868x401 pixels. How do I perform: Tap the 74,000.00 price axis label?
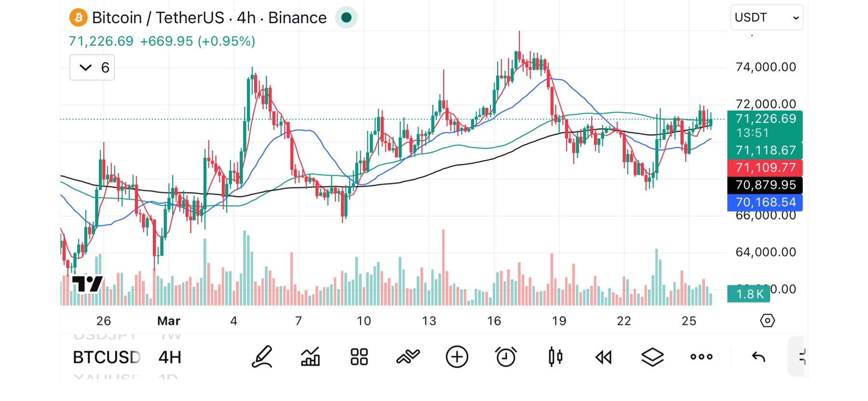coord(766,67)
